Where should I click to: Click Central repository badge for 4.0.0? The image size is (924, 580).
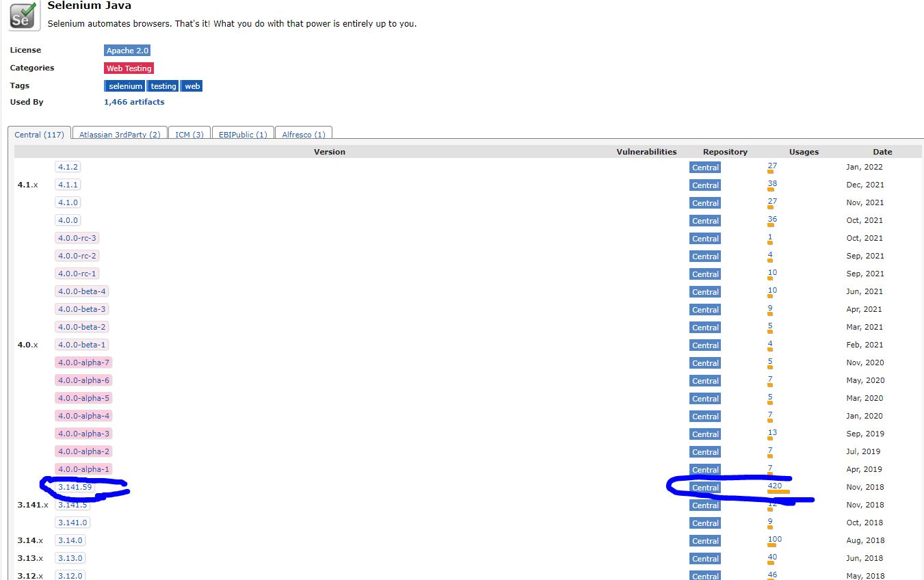pyautogui.click(x=705, y=221)
